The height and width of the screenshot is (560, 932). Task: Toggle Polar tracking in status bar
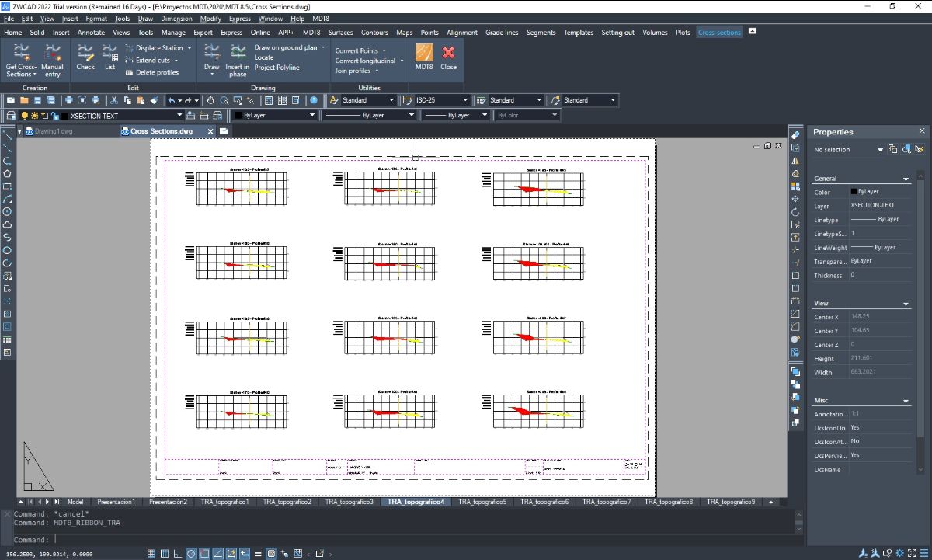[x=191, y=554]
